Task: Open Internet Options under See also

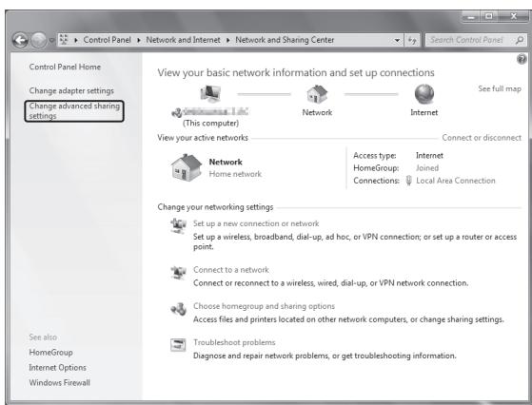Action: [x=57, y=367]
